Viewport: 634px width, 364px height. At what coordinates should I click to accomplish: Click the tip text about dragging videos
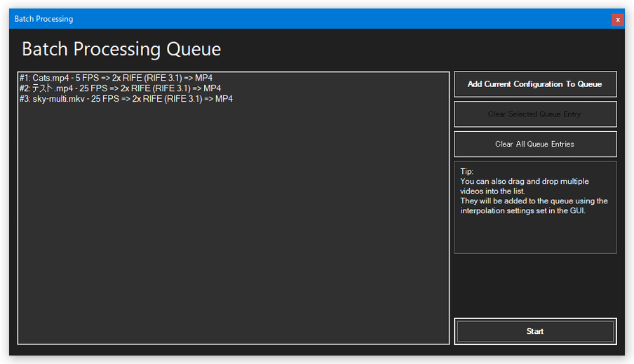(534, 191)
